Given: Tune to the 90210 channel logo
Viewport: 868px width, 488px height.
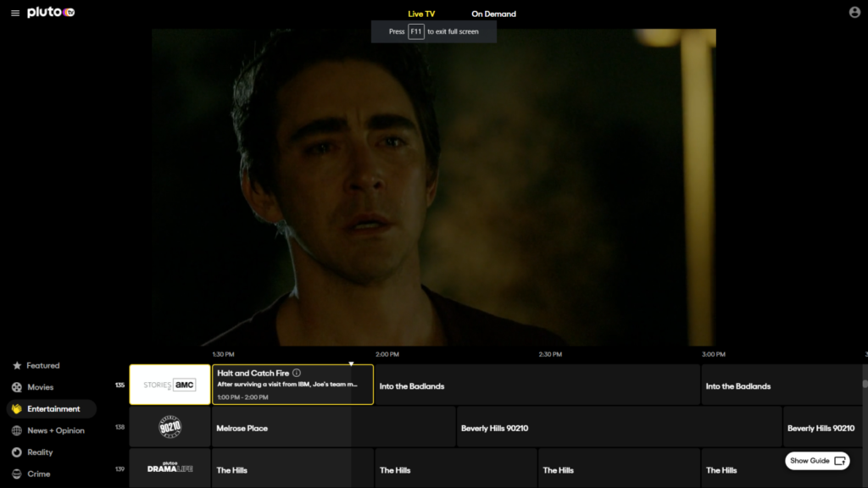Looking at the screenshot, I should tap(170, 427).
